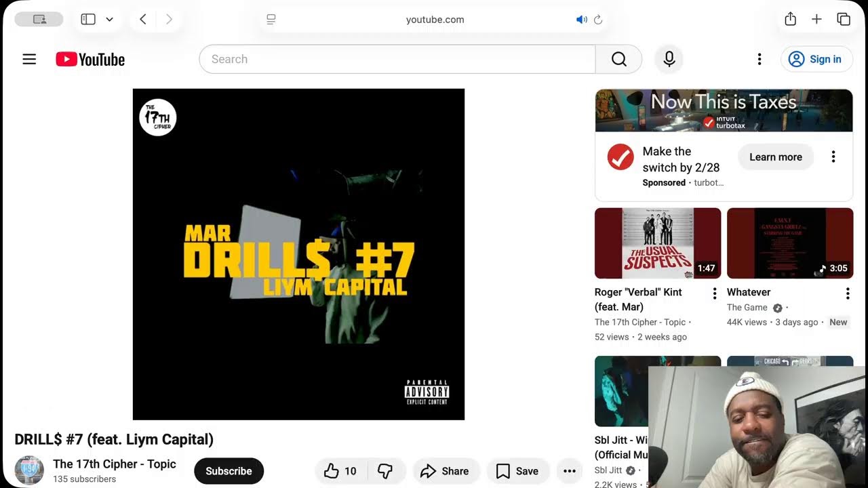Open the TurboTax banner ad image
Viewport: 868px width, 488px height.
724,110
